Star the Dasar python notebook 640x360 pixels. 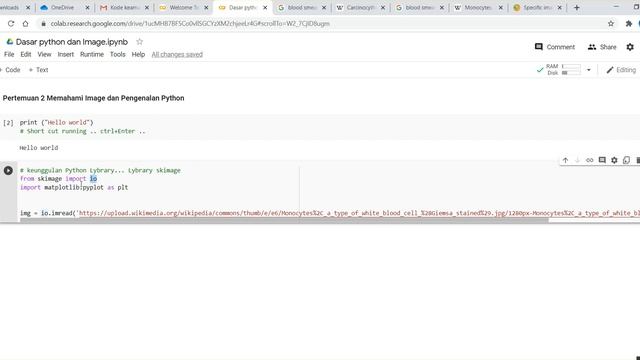coord(140,42)
